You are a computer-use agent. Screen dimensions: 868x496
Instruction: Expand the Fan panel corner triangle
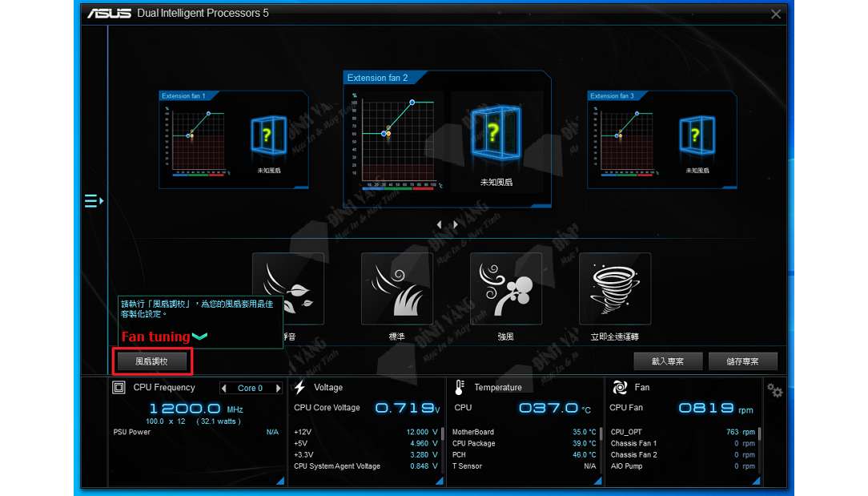pos(756,481)
